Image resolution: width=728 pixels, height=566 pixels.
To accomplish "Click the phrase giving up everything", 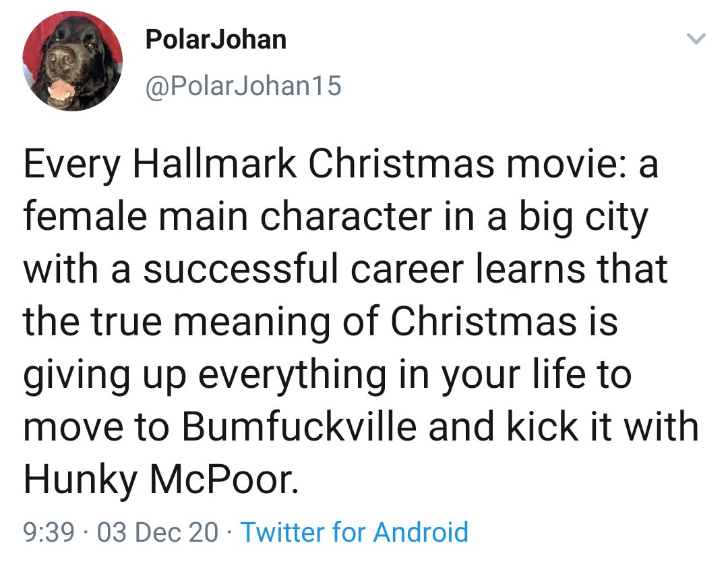I will point(205,376).
